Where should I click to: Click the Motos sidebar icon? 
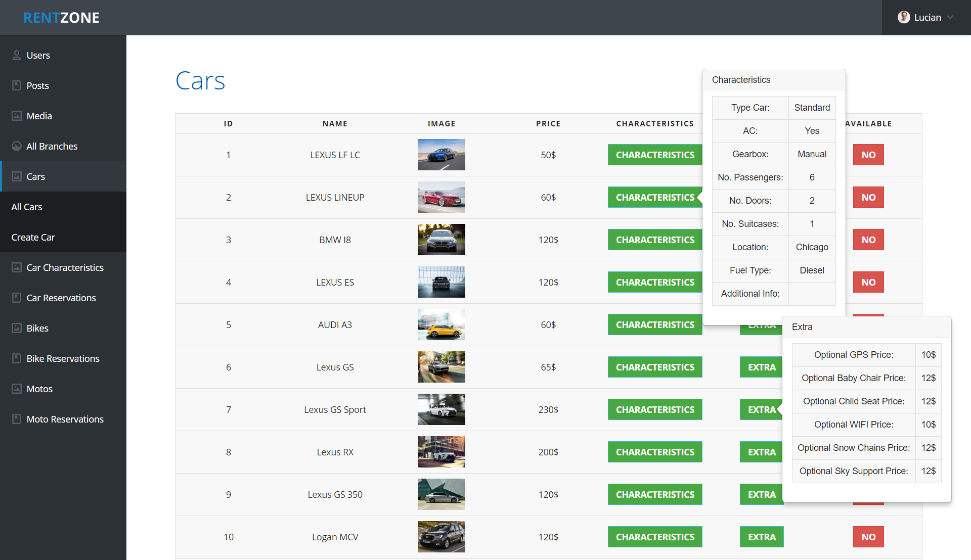17,389
